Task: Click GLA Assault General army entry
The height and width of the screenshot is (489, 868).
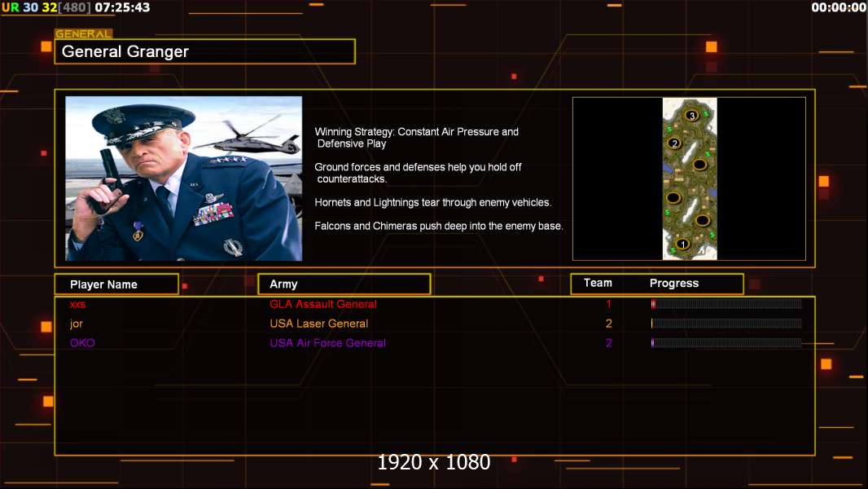Action: pos(323,304)
